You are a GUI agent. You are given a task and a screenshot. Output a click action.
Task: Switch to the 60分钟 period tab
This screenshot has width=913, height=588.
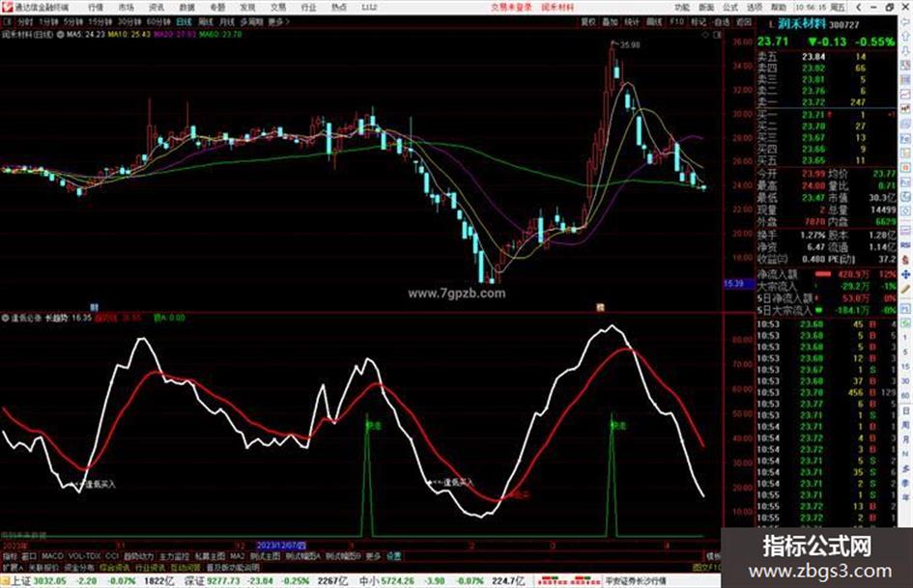(158, 21)
